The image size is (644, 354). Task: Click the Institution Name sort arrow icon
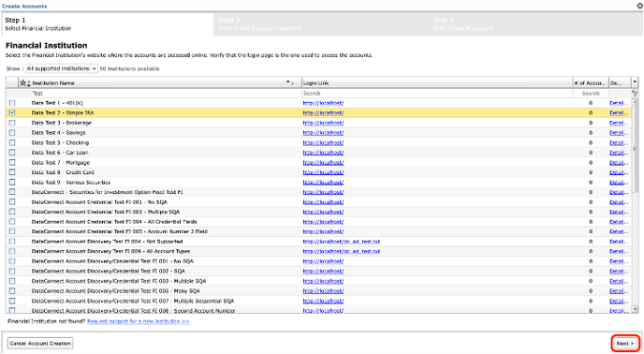pos(288,82)
